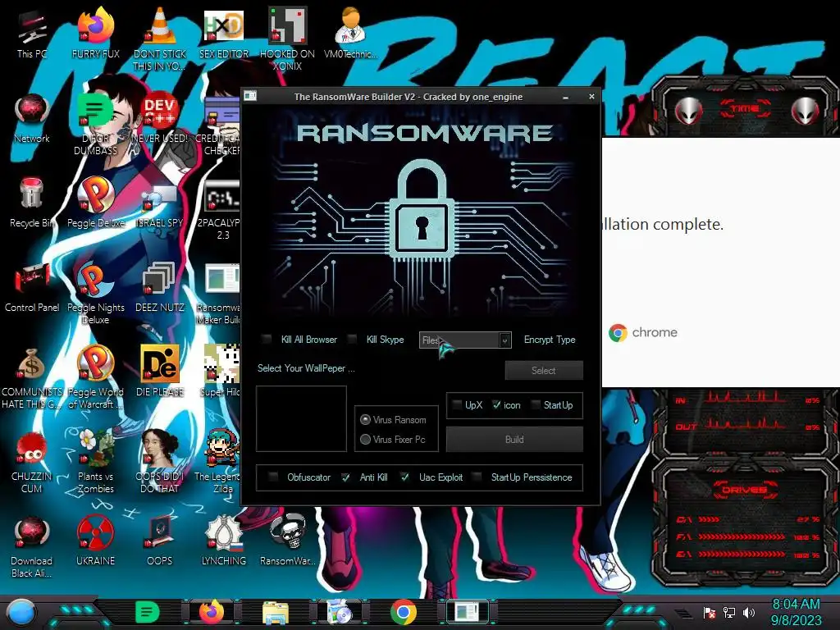Open the Peggle Nights Deluxe icon

(95, 279)
